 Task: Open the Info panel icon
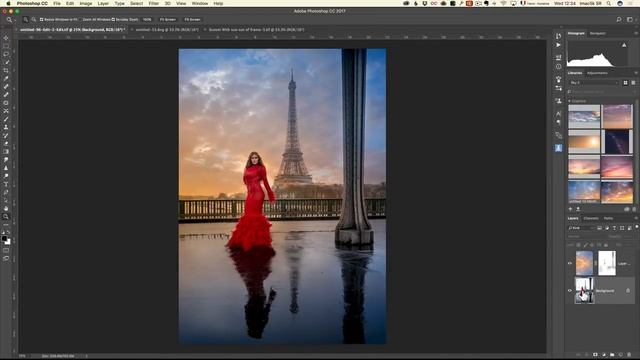click(x=558, y=67)
